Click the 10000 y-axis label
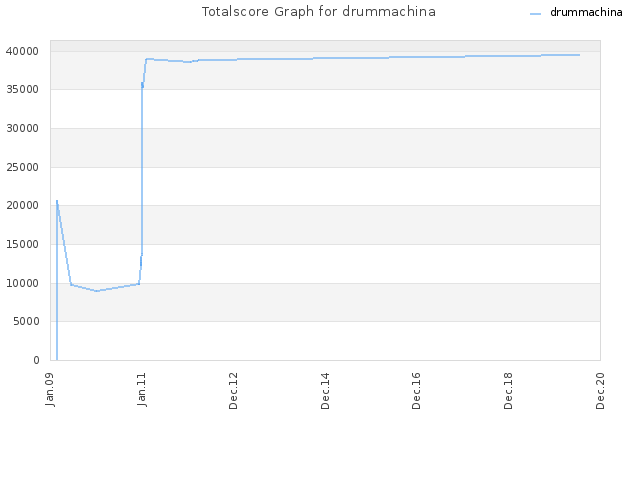 pyautogui.click(x=22, y=283)
